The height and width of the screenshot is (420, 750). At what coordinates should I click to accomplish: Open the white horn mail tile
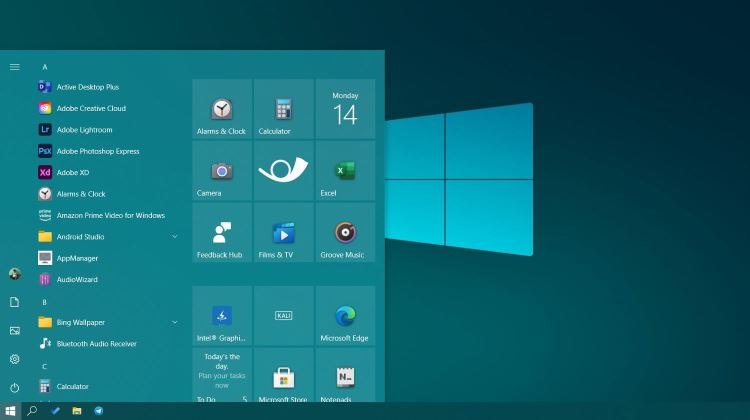click(284, 171)
